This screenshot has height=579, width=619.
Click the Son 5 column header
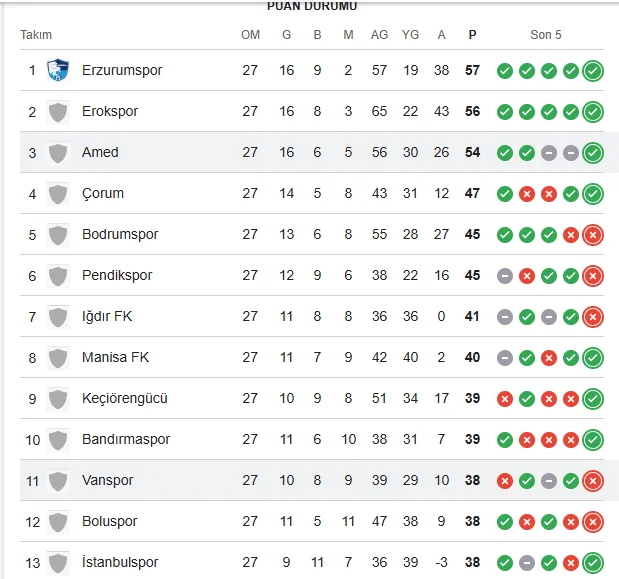546,35
